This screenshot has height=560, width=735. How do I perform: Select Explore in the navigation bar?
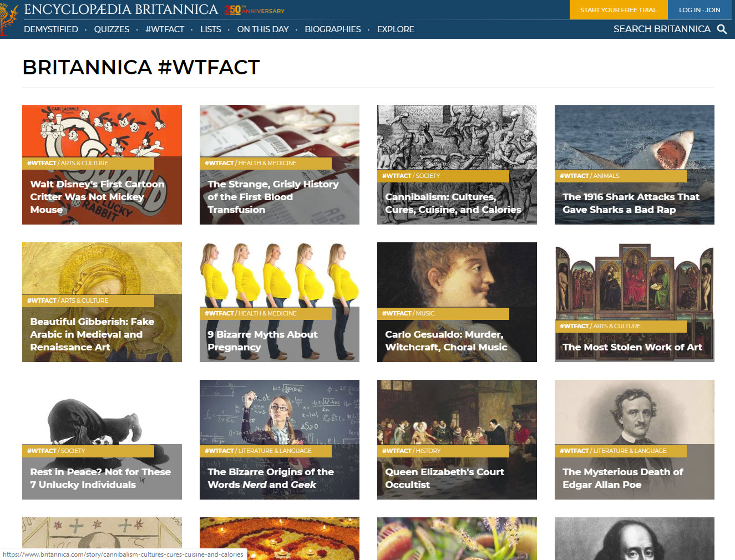click(396, 29)
